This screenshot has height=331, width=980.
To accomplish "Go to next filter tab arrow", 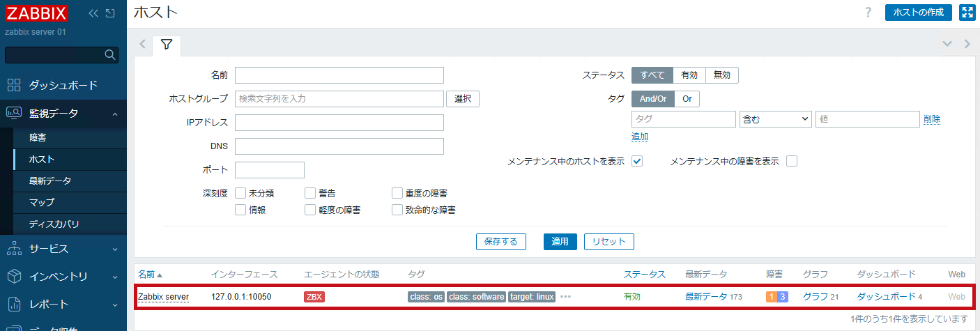I will coord(967,44).
